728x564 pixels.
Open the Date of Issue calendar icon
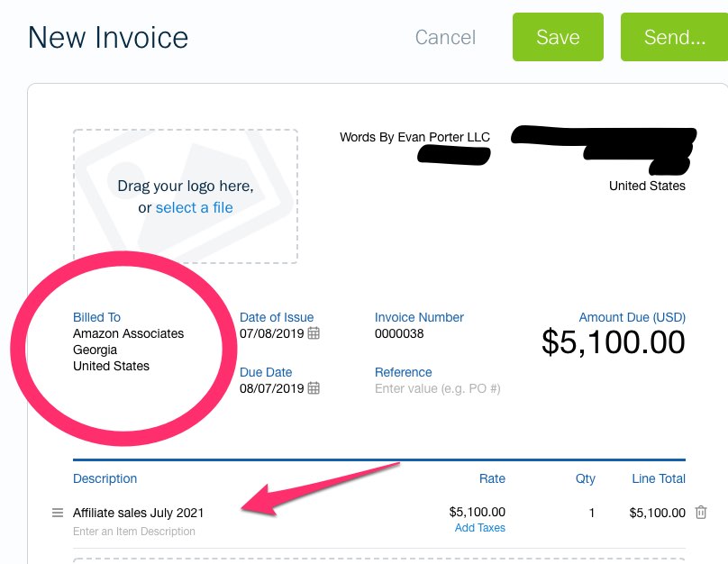tap(314, 332)
